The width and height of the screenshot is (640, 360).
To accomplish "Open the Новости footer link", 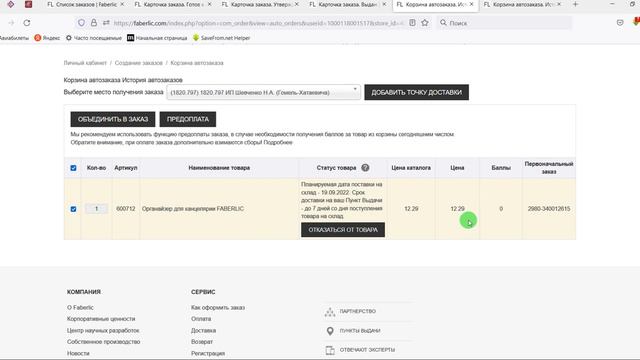I will [x=78, y=353].
